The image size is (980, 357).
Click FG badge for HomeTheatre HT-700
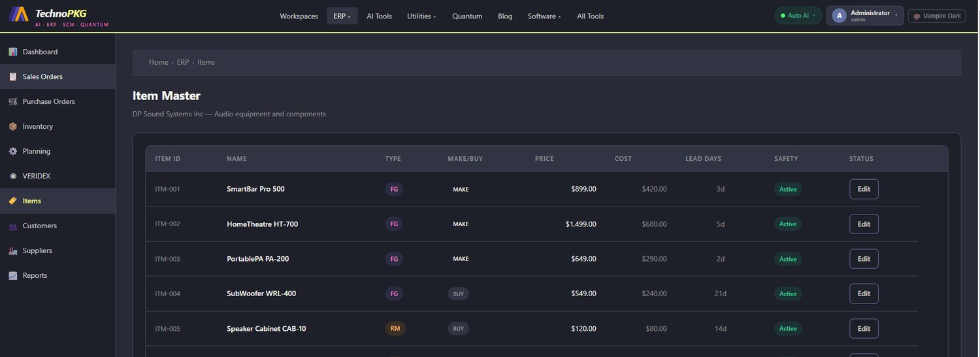click(394, 224)
